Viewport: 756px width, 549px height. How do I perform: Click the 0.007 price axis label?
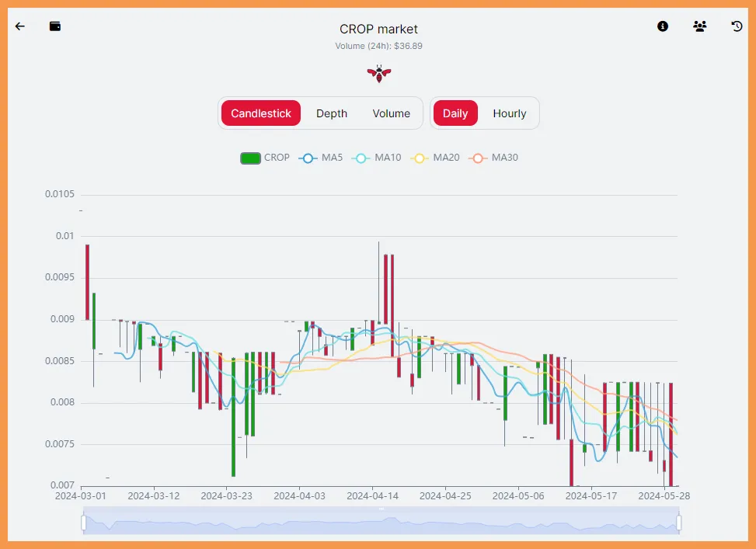click(x=63, y=485)
